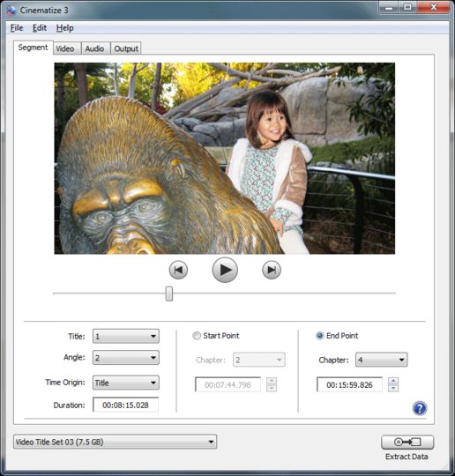
Task: Open the Edit menu
Action: 40,28
